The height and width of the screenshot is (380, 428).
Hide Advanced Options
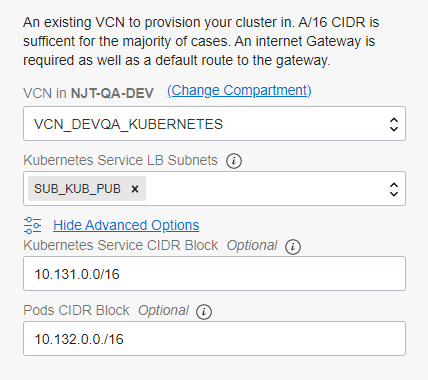(126, 225)
